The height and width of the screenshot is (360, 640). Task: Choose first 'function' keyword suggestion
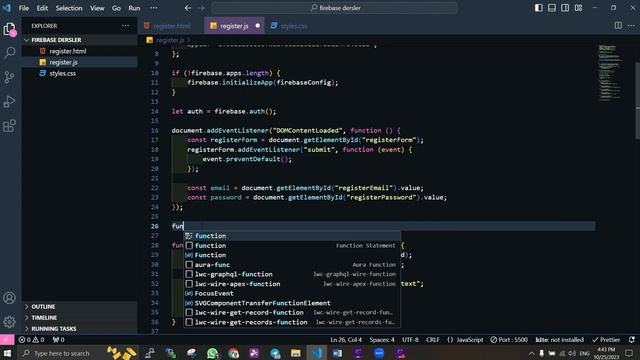point(292,236)
